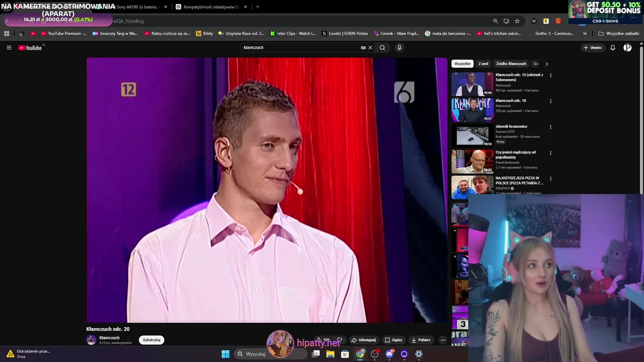The height and width of the screenshot is (362, 644).
Task: Open 'zbiornik krzanowice' video title
Action: pyautogui.click(x=511, y=126)
